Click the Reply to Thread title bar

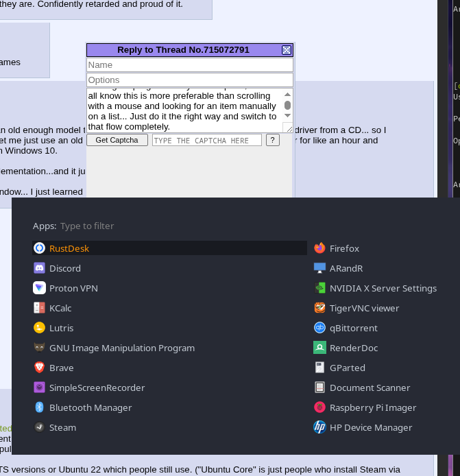(x=183, y=50)
